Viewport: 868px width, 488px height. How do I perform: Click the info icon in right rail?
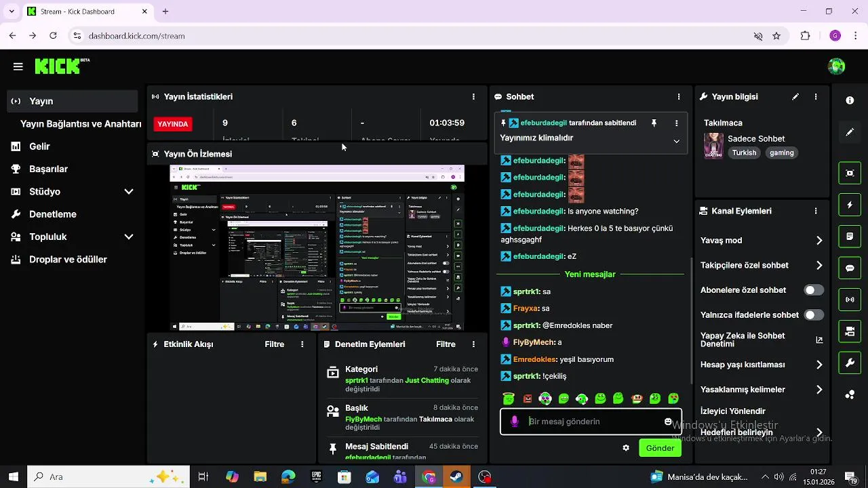850,100
